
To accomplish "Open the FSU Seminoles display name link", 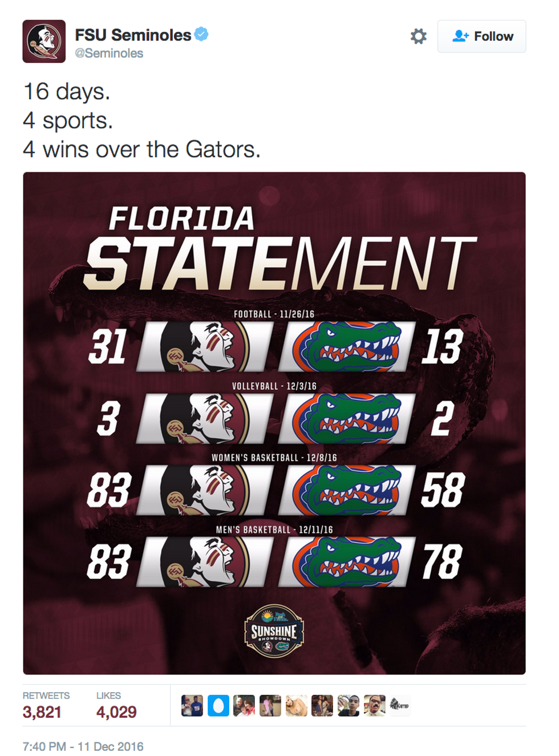I will [x=133, y=35].
